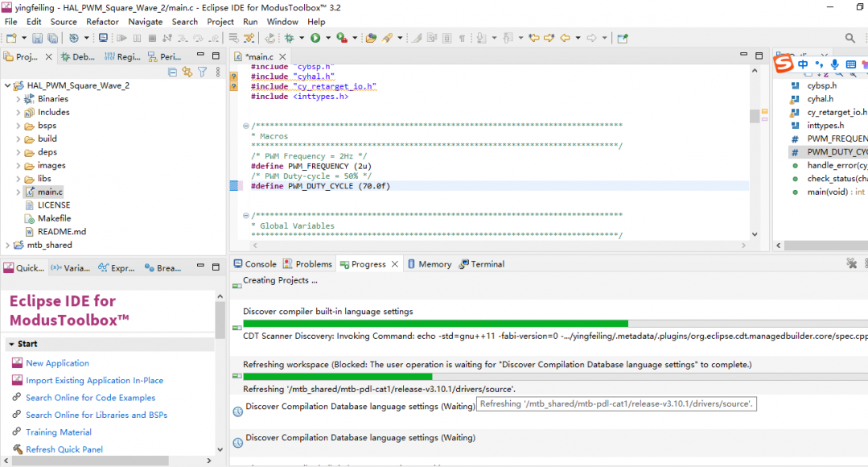Click the Save icon in toolbar
This screenshot has height=467, width=868.
click(x=37, y=38)
